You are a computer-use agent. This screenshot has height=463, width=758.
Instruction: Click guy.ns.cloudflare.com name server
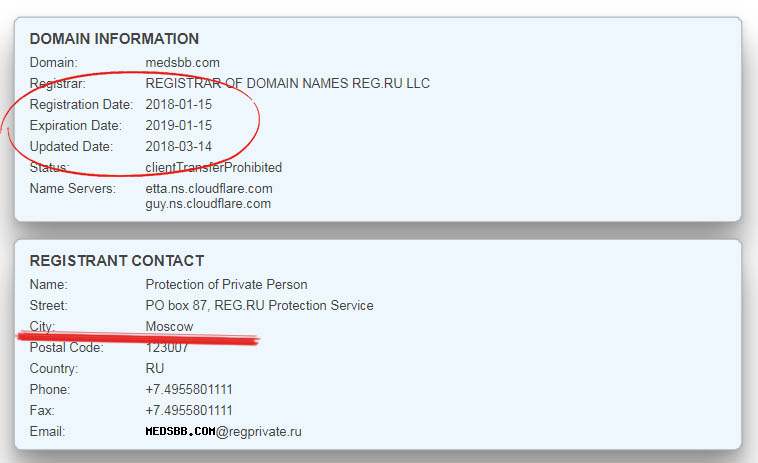[x=208, y=203]
